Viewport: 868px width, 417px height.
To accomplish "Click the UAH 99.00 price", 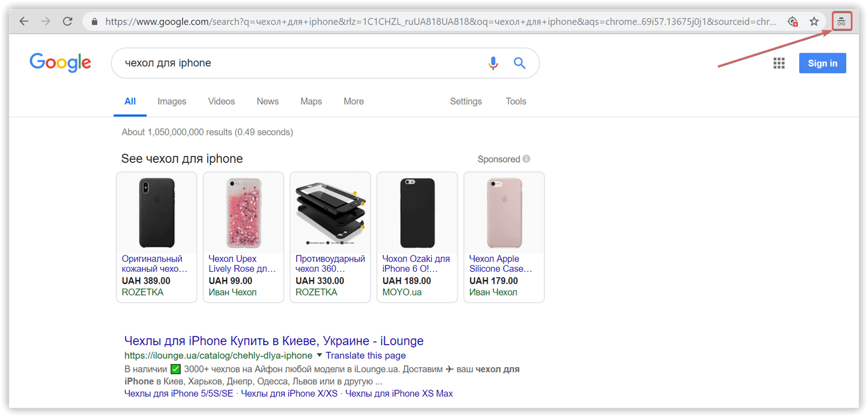I will (231, 281).
